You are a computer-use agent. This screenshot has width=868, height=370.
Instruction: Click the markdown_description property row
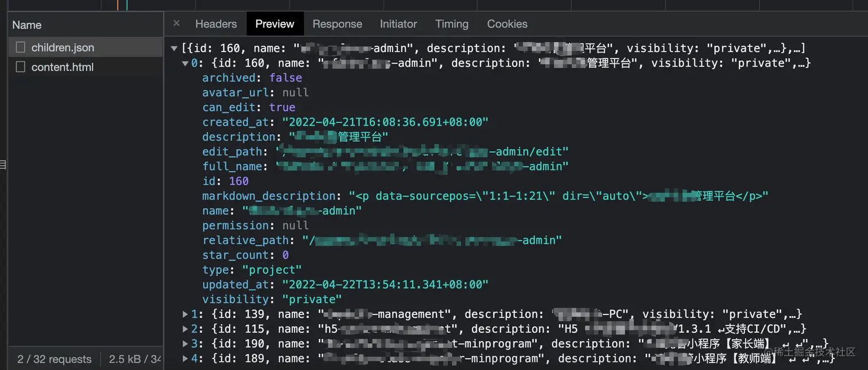[485, 196]
